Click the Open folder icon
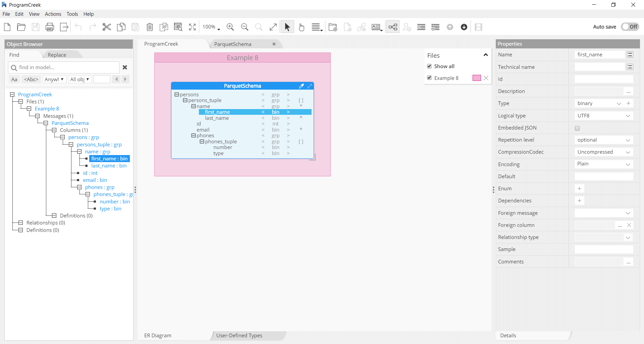This screenshot has width=644, height=344. (21, 27)
